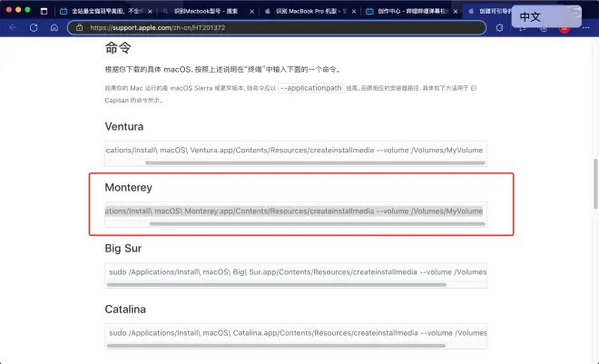The width and height of the screenshot is (599, 364).
Task: Switch to the 创建可引导 Apple tab
Action: [x=491, y=11]
